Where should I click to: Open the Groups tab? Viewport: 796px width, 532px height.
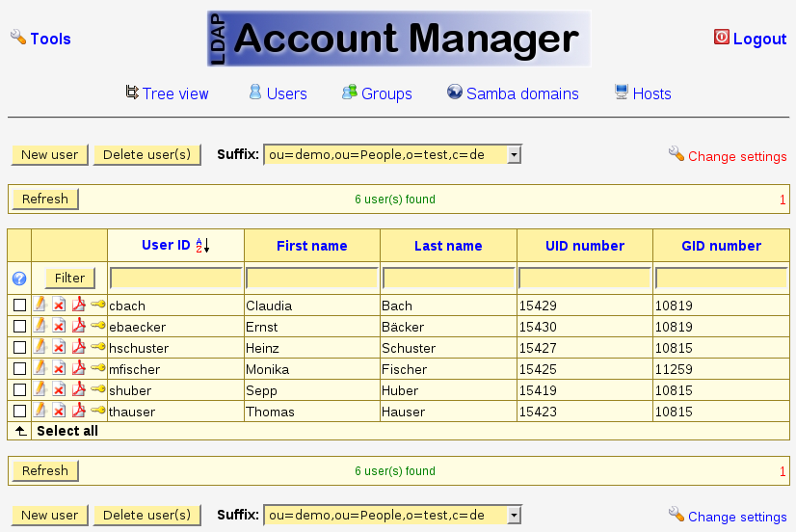click(x=377, y=93)
